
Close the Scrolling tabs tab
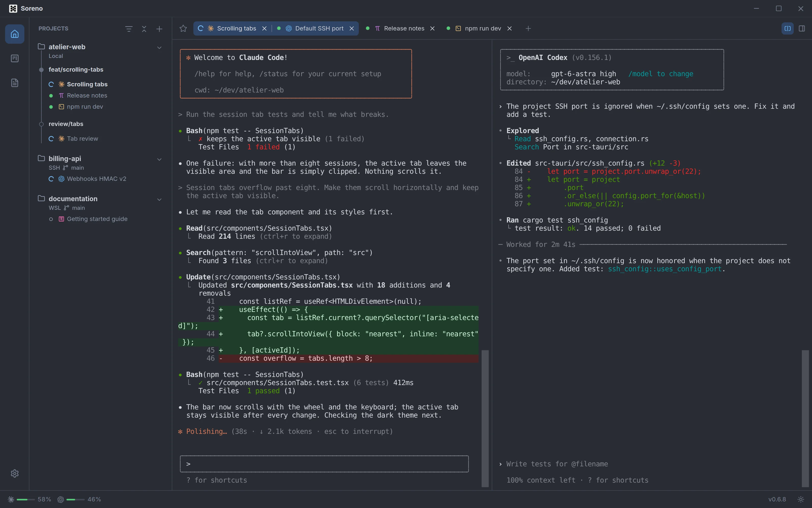pos(264,28)
